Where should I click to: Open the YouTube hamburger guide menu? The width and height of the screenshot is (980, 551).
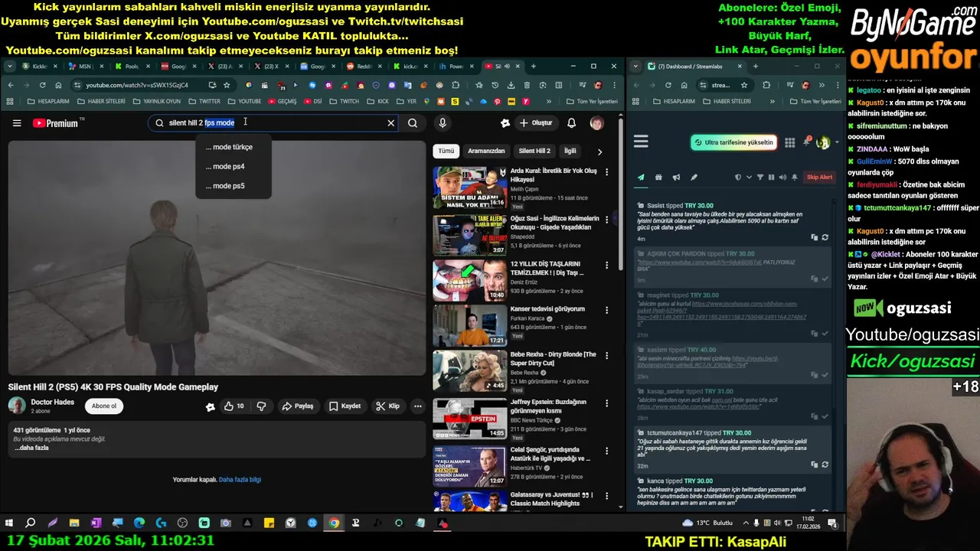(17, 123)
